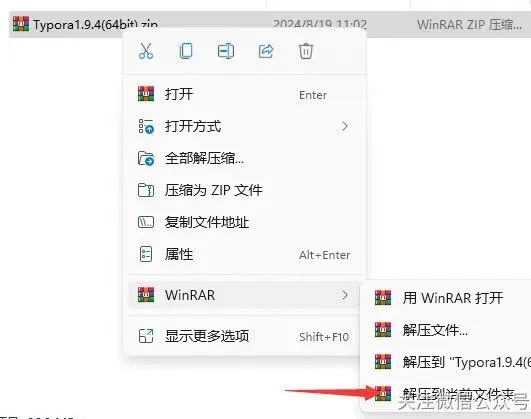Expand the WinRAR submenu chevron
This screenshot has height=419, width=531.
point(345,295)
